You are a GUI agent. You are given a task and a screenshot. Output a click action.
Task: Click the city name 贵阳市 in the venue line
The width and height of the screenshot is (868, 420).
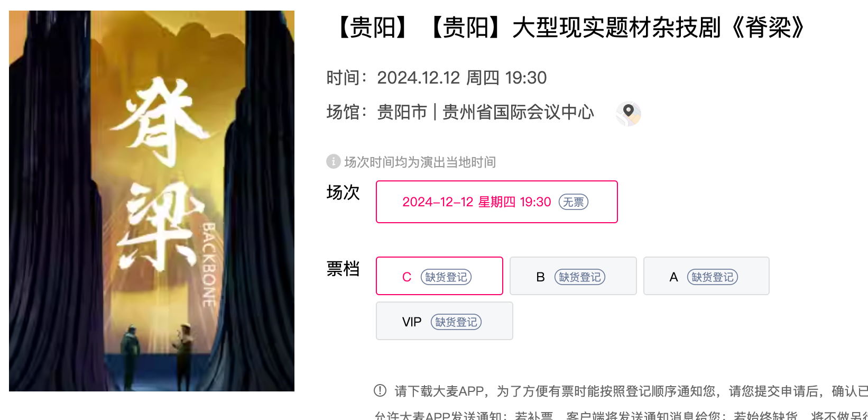pyautogui.click(x=402, y=112)
